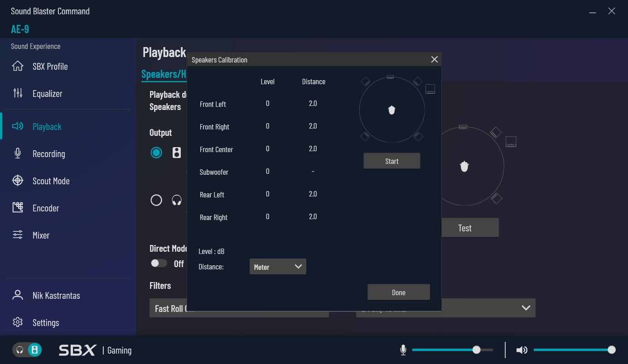Click the subwoofer icon in calibration diagram
The width and height of the screenshot is (628, 364).
430,89
